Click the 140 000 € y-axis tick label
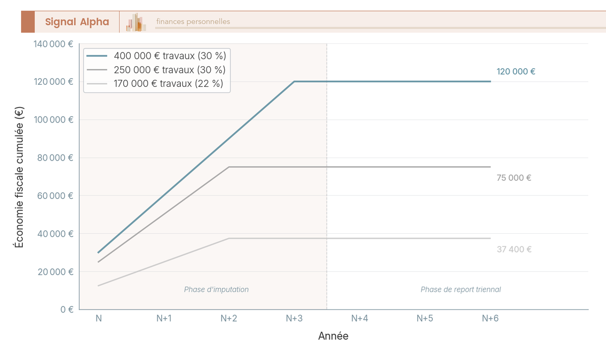Image resolution: width=606 pixels, height=364 pixels. 54,44
